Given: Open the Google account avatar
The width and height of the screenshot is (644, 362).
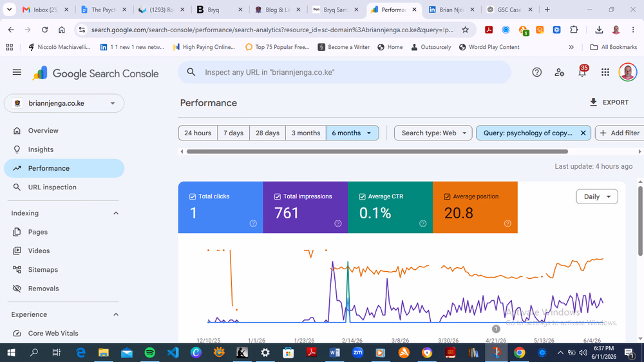Looking at the screenshot, I should (627, 72).
